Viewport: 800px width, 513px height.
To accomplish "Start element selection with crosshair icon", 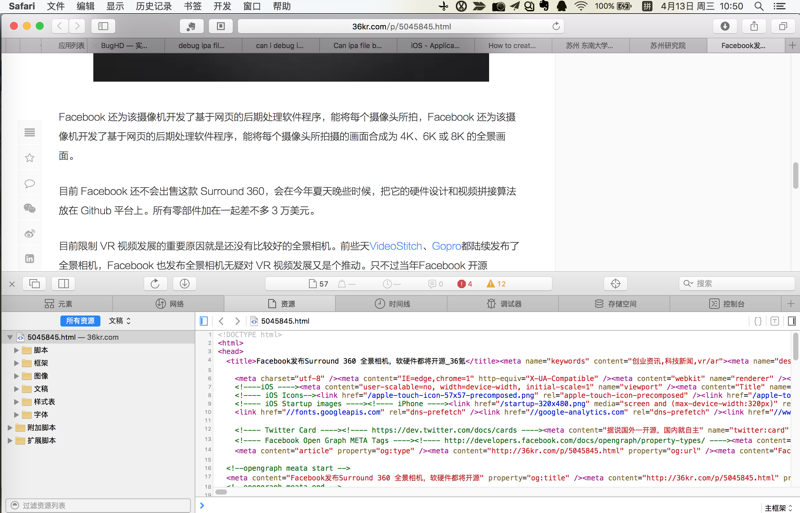I will [615, 283].
